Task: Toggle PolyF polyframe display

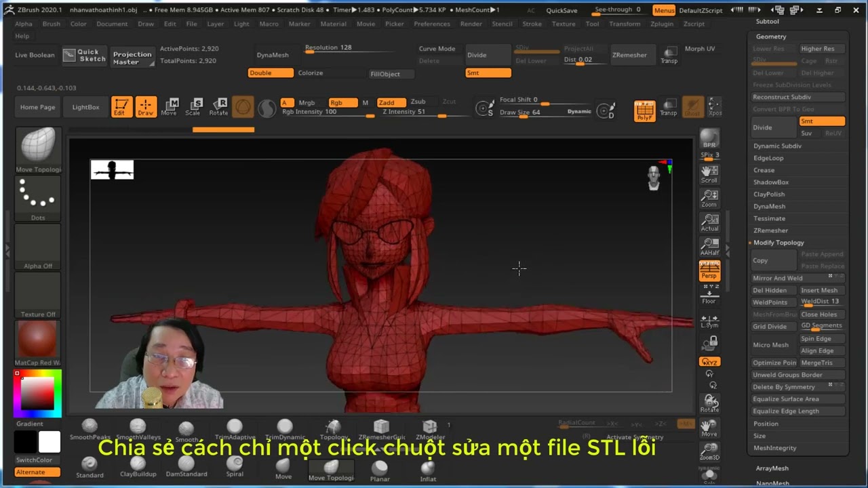Action: click(x=644, y=110)
